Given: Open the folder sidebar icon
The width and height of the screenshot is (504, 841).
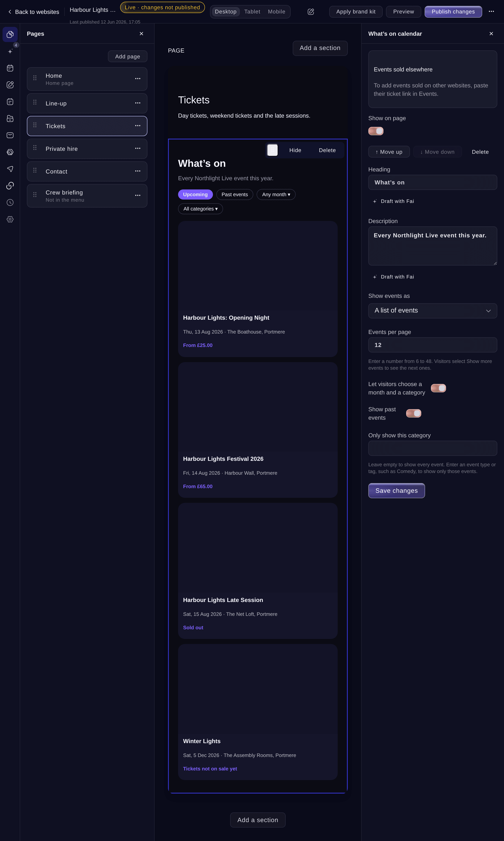Looking at the screenshot, I should coord(10,118).
